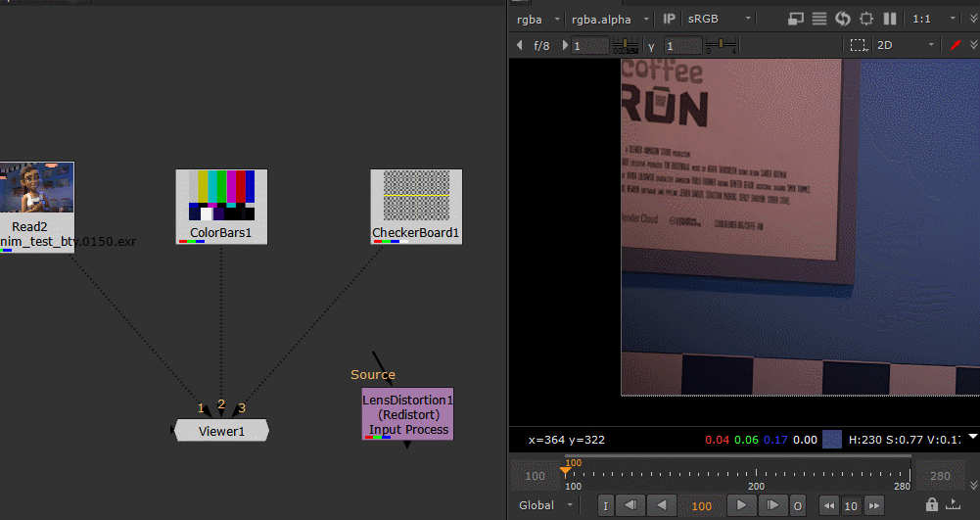Viewport: 980px width, 520px height.
Task: Click the Source input label
Action: coord(372,374)
